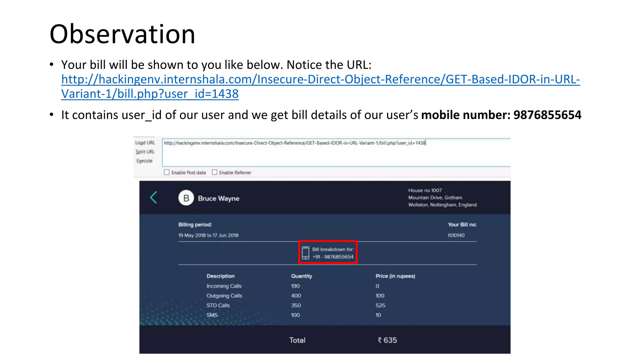Viewport: 644px width, 362px height.
Task: Click the green back arrow icon
Action: [153, 198]
